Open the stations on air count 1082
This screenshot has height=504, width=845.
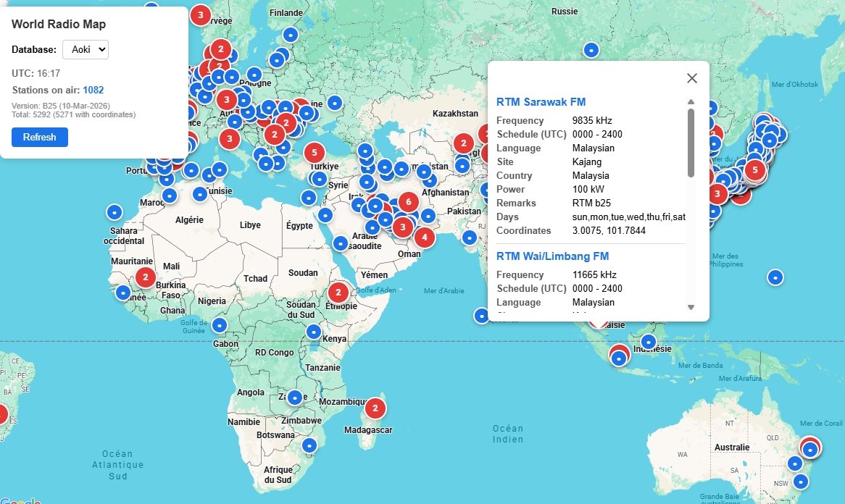click(93, 90)
